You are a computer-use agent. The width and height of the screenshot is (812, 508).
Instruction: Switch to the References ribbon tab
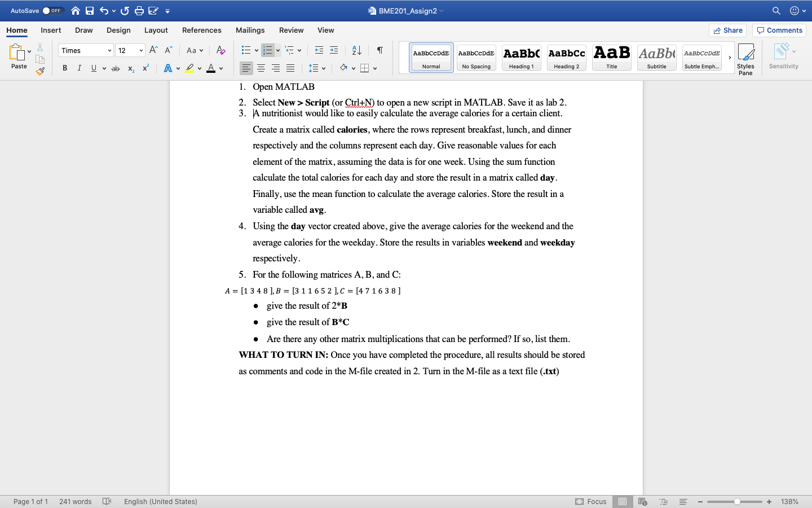(201, 30)
